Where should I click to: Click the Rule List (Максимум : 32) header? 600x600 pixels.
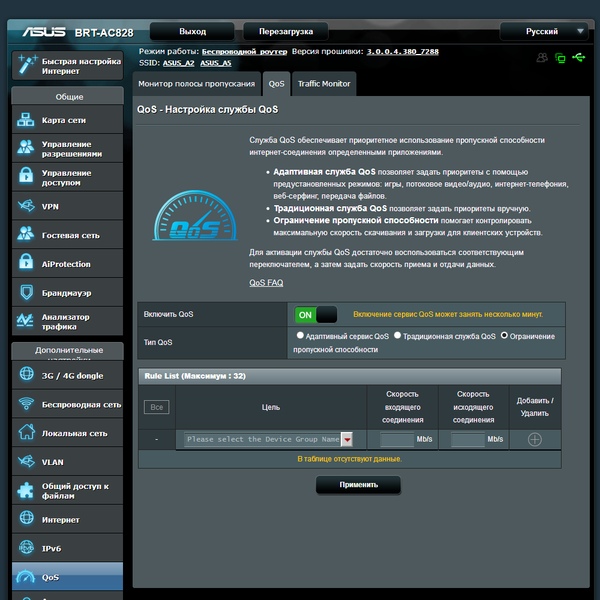click(349, 376)
